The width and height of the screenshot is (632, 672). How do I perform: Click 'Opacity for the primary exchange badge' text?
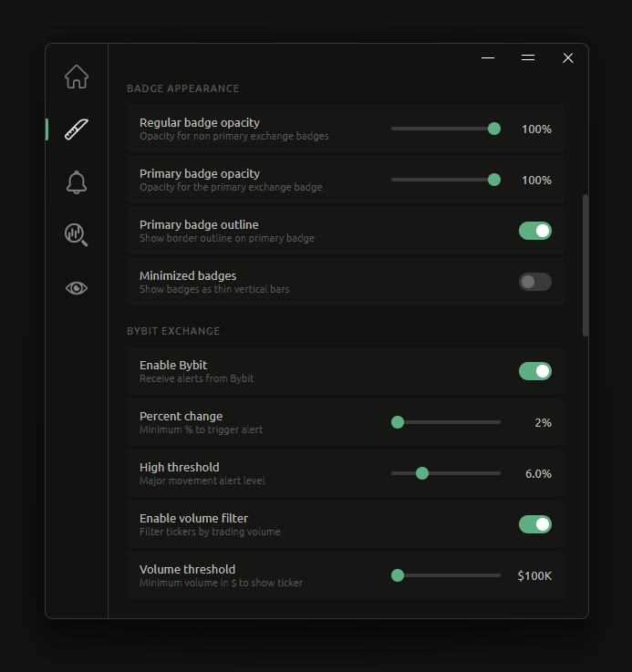[231, 187]
